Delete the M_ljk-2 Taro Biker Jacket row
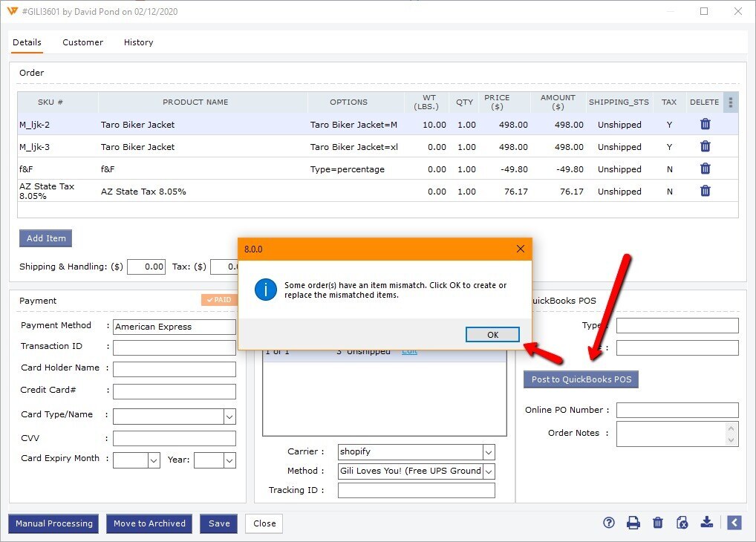The image size is (756, 542). (705, 125)
